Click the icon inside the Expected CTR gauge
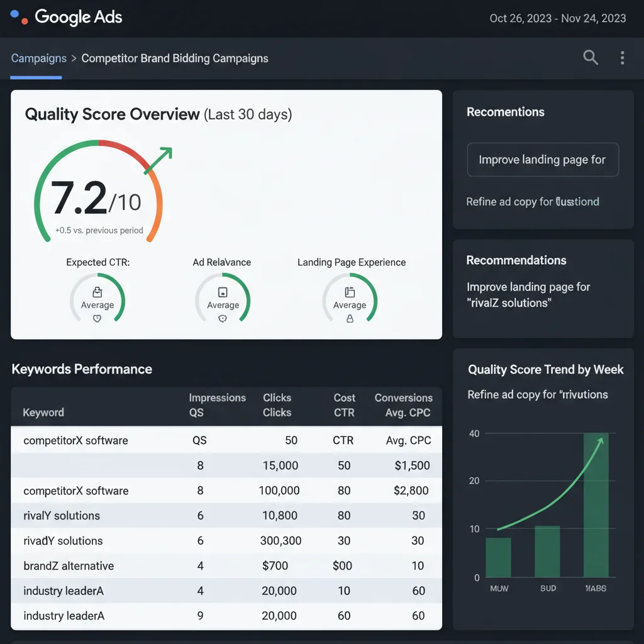The height and width of the screenshot is (644, 644). 97,292
